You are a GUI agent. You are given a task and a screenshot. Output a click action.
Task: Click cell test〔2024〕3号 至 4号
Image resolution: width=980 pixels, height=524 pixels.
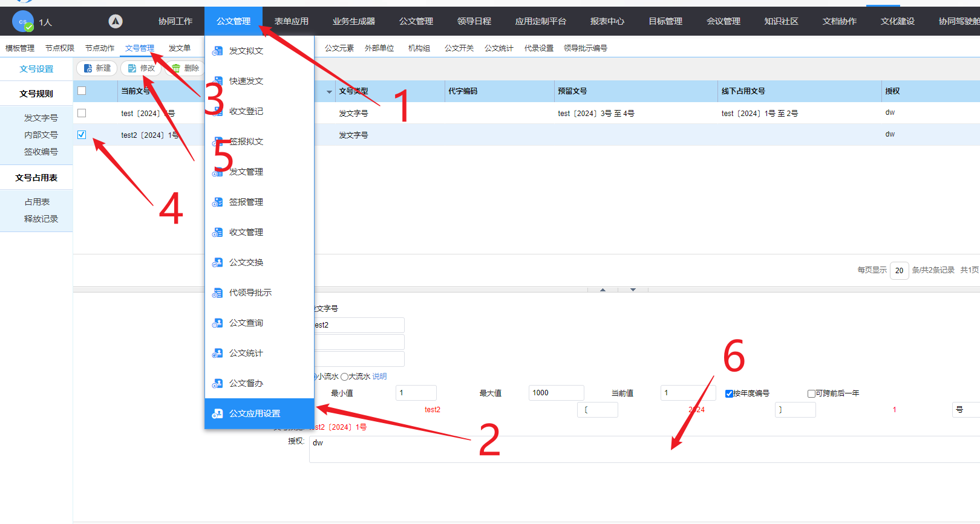596,114
